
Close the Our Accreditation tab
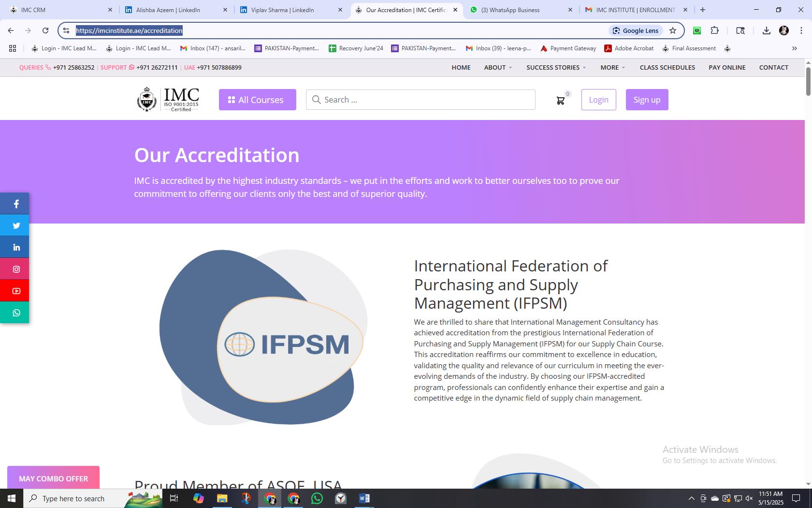[x=455, y=10]
